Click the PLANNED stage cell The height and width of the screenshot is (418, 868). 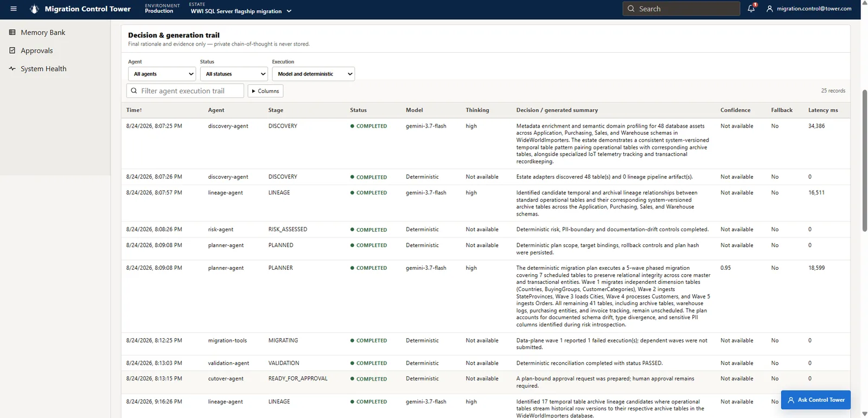(281, 245)
